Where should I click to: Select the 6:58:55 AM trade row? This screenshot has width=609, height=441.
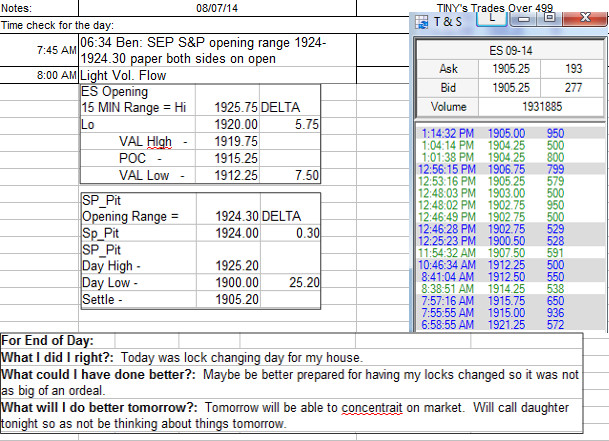(x=510, y=325)
